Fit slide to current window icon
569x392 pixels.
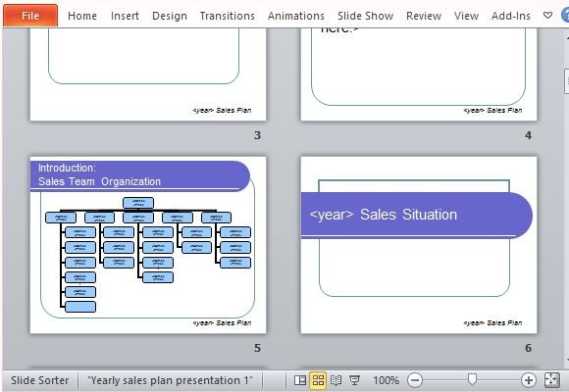(x=551, y=380)
